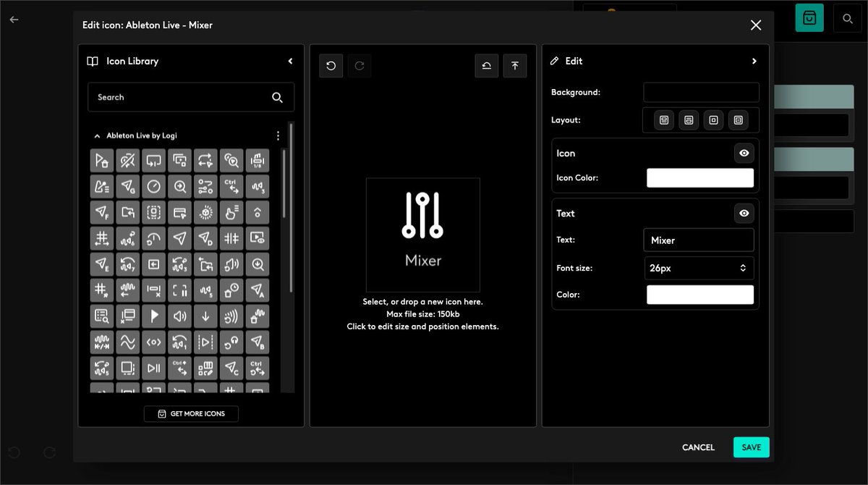Open the three-dot menu for icon pack
868x485 pixels.
click(278, 135)
